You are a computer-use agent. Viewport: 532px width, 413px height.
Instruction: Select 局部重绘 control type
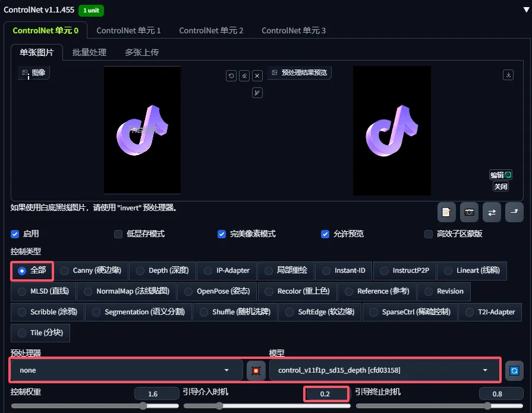(286, 270)
